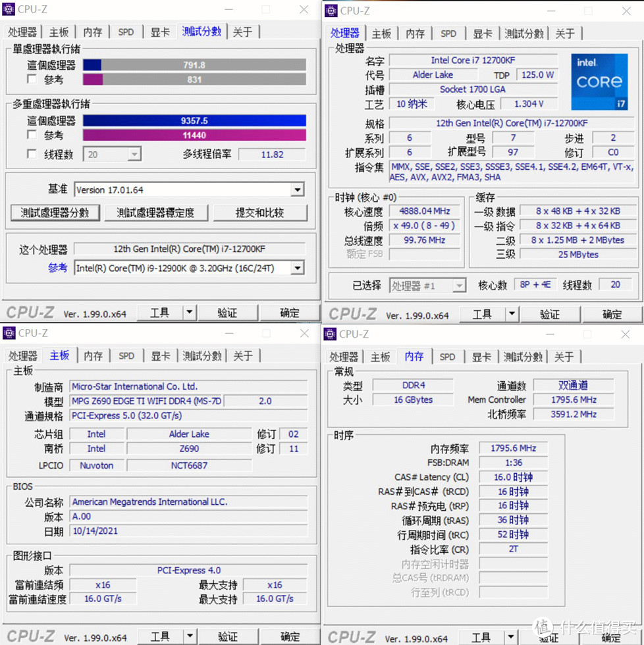Click 通道数 value 双通道

[574, 385]
